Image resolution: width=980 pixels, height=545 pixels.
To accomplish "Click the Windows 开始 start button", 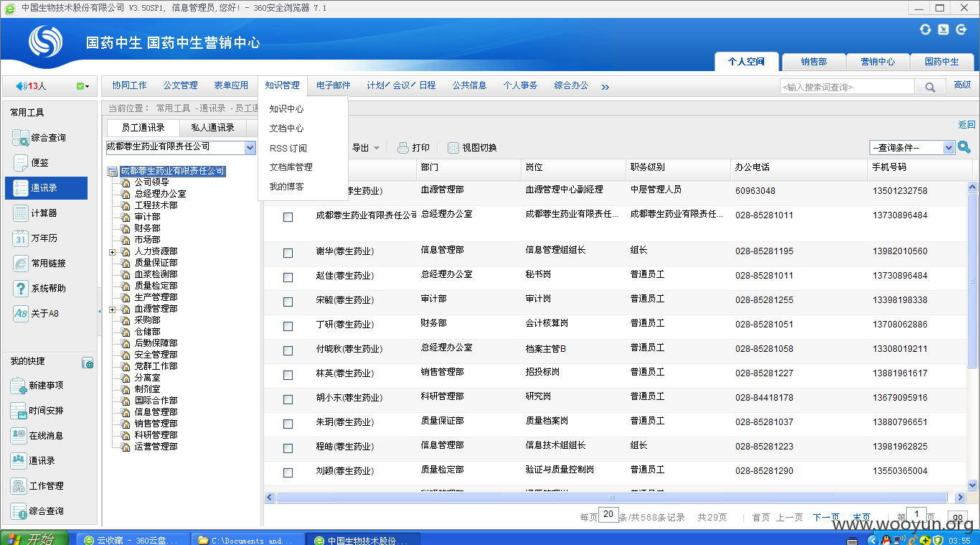I will coord(34,539).
